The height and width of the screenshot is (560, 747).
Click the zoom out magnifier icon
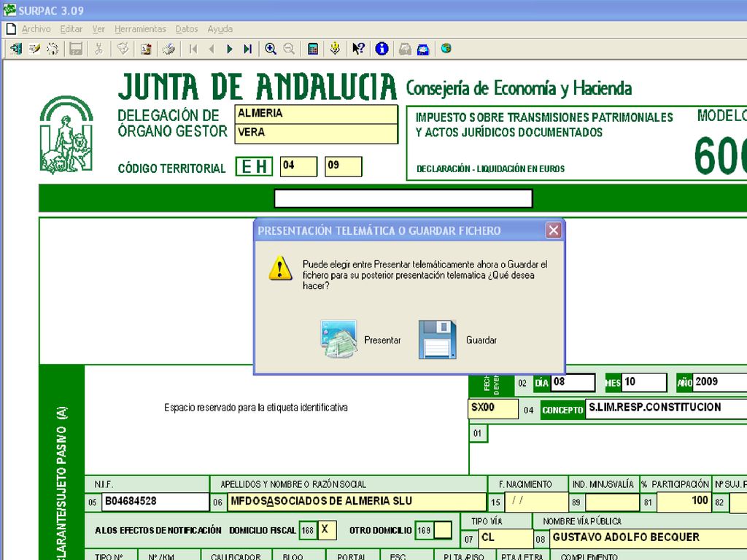coord(289,49)
